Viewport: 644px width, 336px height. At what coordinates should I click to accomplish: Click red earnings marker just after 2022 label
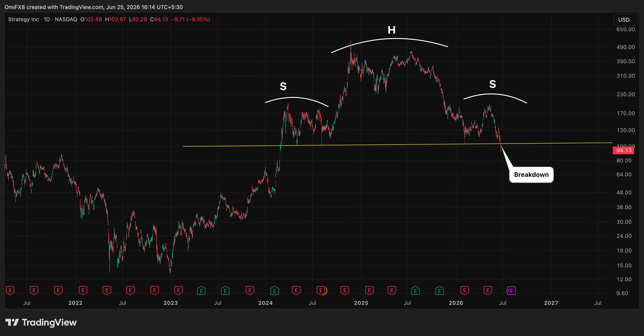point(83,290)
